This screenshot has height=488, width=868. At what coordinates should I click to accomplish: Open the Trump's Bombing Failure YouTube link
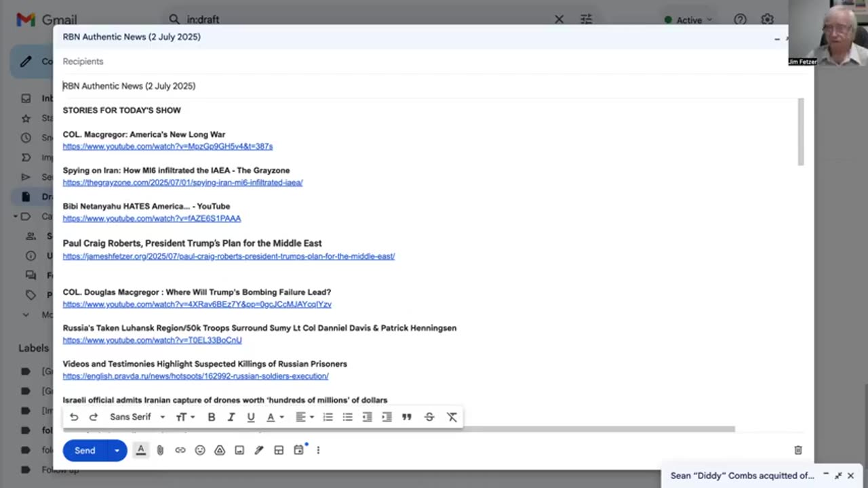pos(197,304)
